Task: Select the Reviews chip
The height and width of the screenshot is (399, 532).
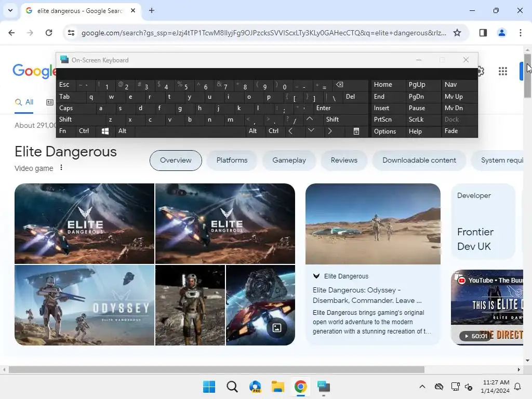Action: click(x=344, y=160)
